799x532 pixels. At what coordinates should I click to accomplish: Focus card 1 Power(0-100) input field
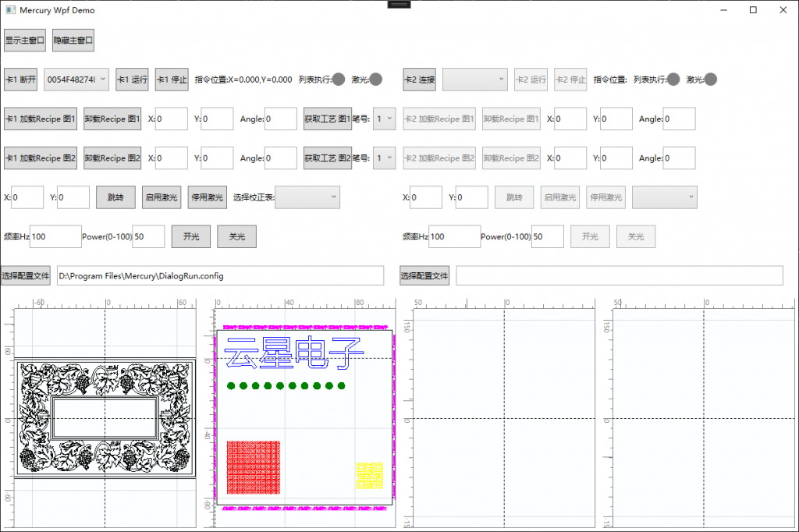click(x=148, y=236)
